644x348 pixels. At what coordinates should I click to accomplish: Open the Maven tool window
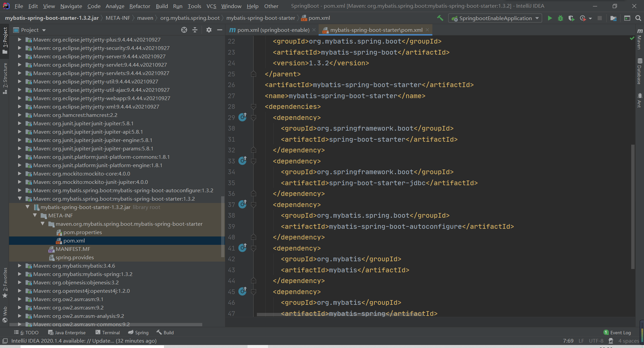coord(640,39)
